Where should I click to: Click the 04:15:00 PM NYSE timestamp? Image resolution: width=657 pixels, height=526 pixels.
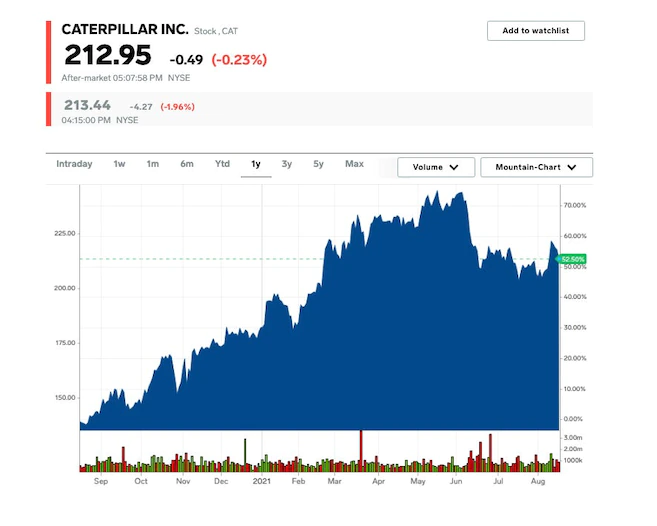point(100,120)
